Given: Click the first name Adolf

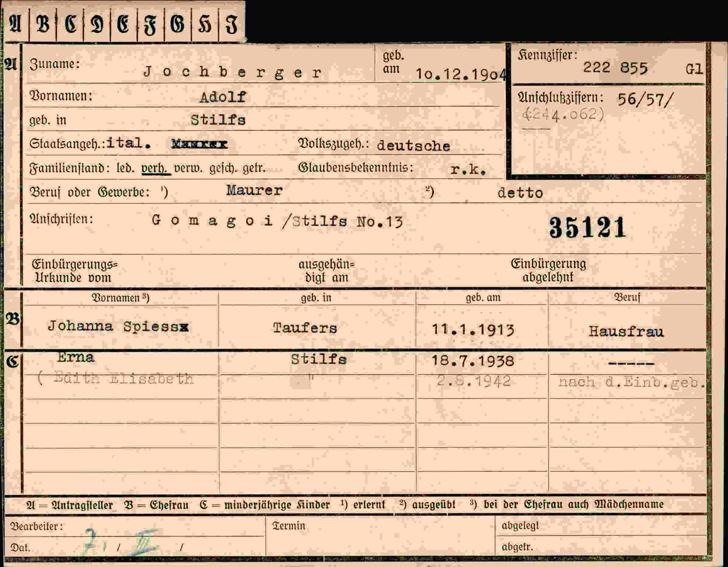Looking at the screenshot, I should tap(223, 97).
